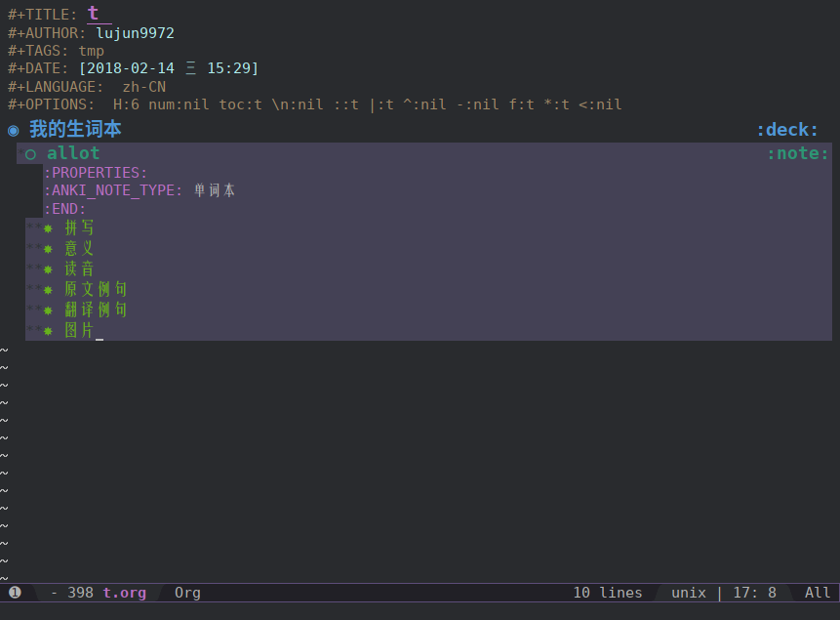
Task: Click the bullet icon before 读音
Action: coord(47,269)
